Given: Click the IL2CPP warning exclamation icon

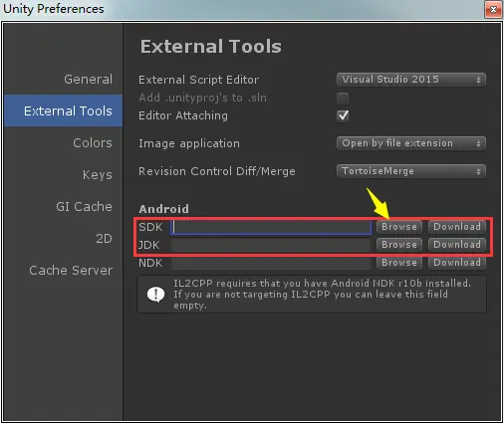Looking at the screenshot, I should (x=155, y=295).
